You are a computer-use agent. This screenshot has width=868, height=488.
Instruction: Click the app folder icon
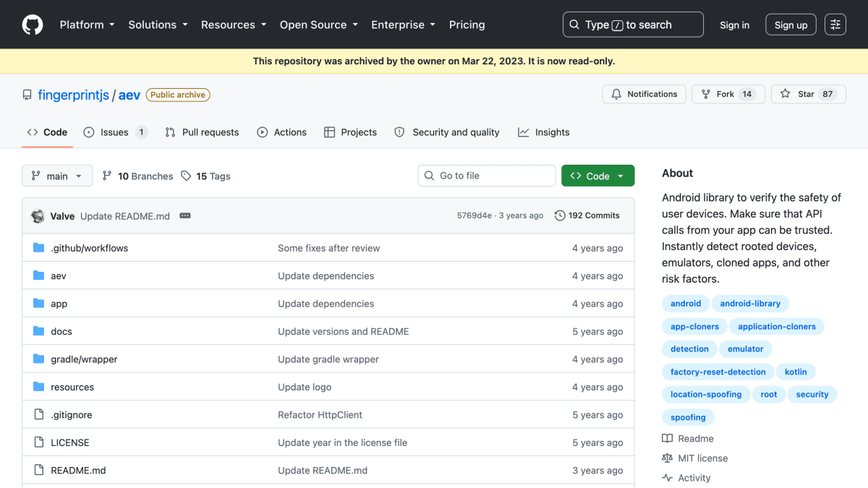click(39, 304)
